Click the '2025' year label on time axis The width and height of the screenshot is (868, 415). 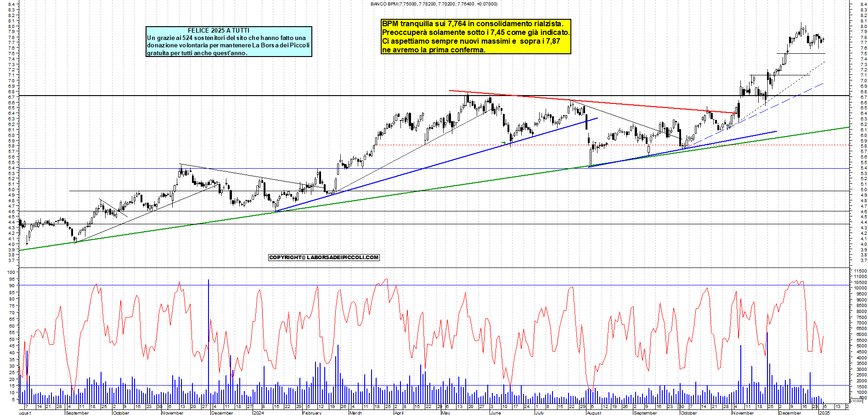(x=825, y=413)
